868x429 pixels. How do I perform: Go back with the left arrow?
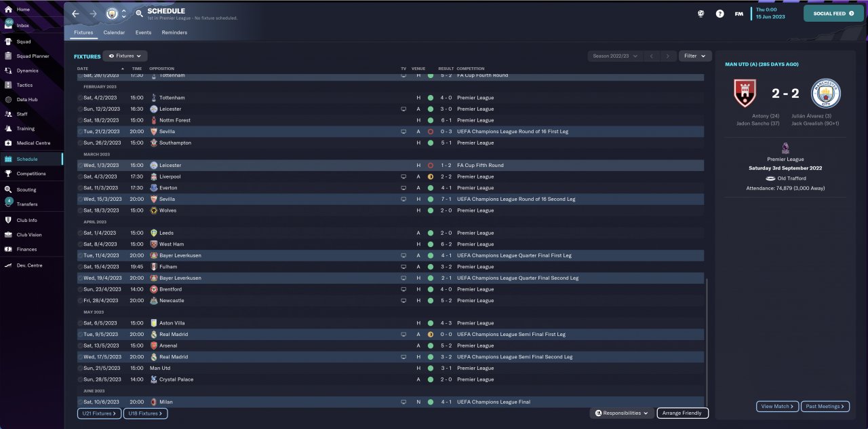click(x=75, y=14)
